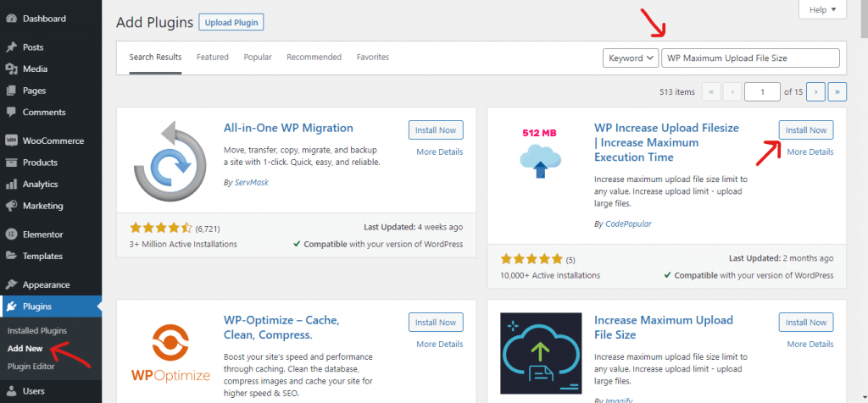Click the Posts pushpin icon
This screenshot has width=868, height=403.
coord(11,47)
